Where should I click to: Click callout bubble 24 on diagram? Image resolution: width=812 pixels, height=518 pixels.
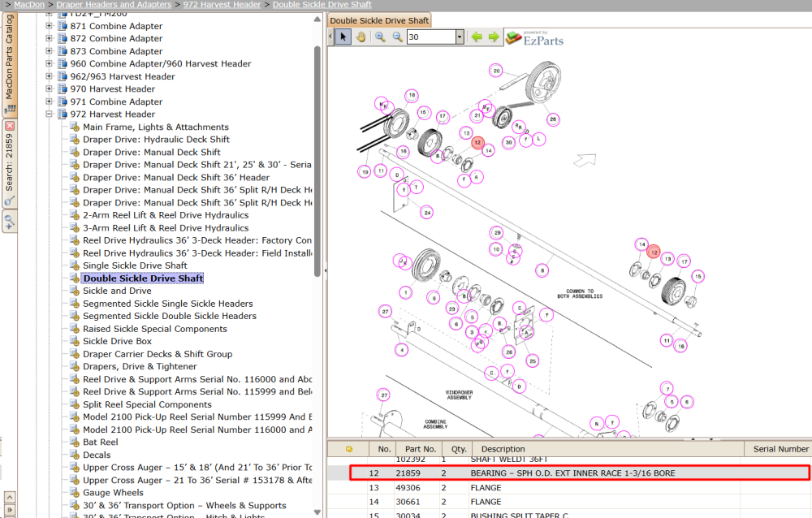pos(427,213)
